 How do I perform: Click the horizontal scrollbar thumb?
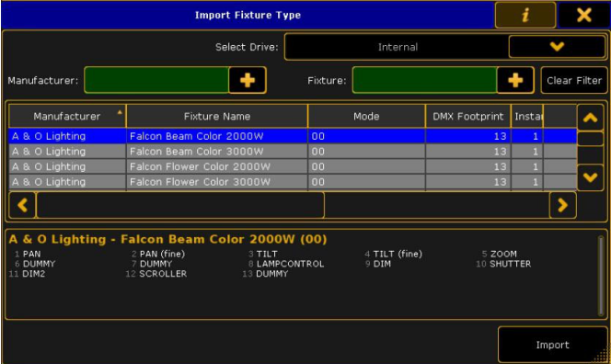coord(180,205)
